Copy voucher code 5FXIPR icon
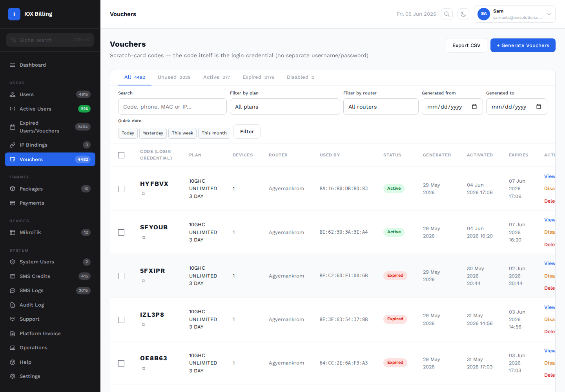This screenshot has width=565, height=392. 144,281
